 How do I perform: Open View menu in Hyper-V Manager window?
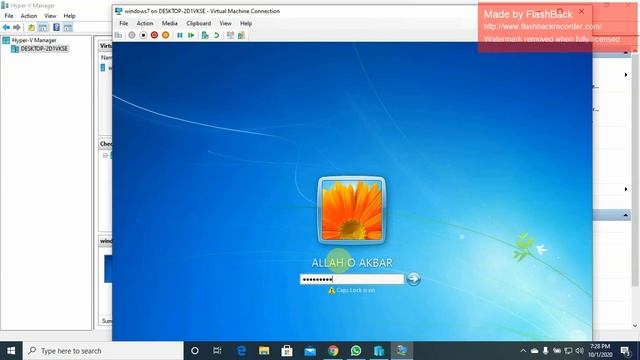click(x=50, y=16)
